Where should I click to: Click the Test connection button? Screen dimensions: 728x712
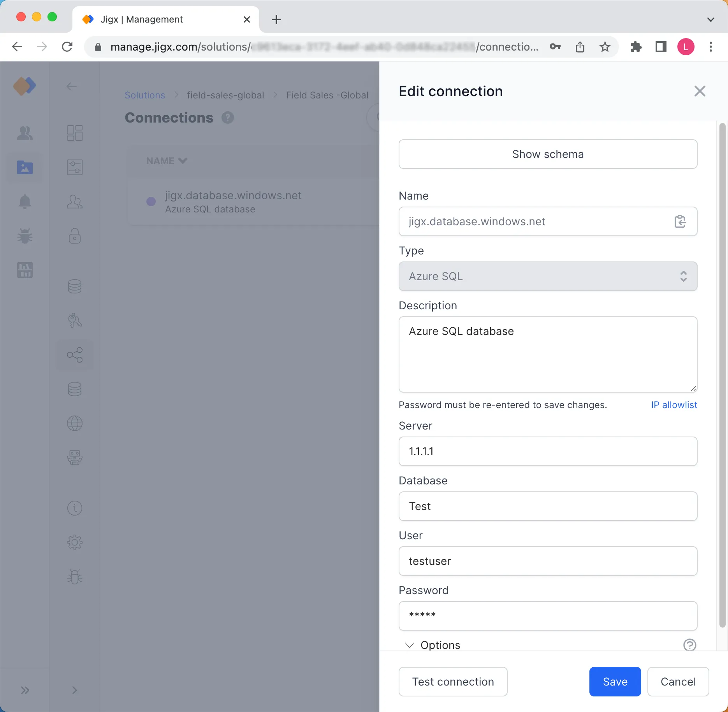[453, 682]
